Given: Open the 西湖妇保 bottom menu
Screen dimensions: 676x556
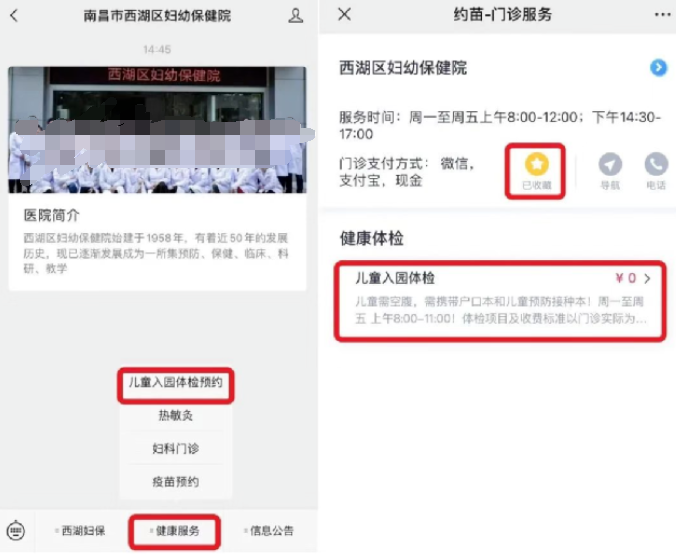Looking at the screenshot, I should (x=81, y=531).
